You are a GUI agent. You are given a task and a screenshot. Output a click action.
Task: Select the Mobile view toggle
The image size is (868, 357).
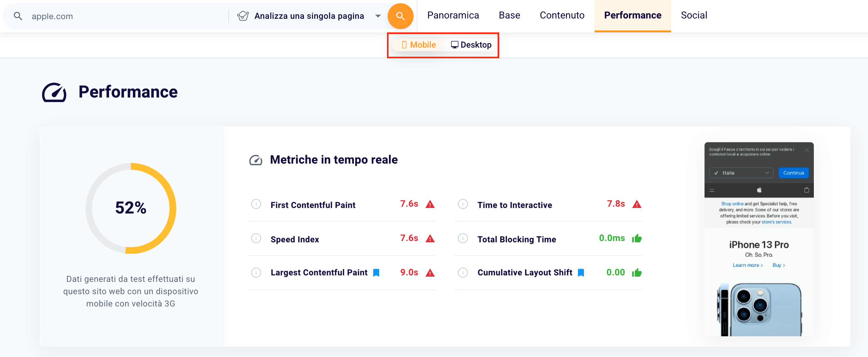coord(418,45)
